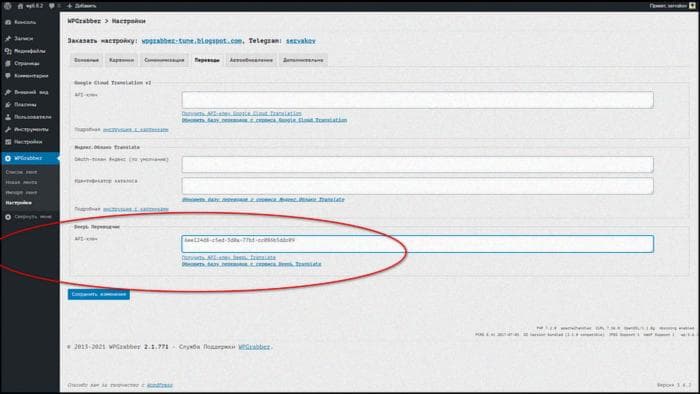Screen dimensions: 700x394
Task: Open the wpgrabber-tune.blogspot.com link
Action: click(x=192, y=41)
